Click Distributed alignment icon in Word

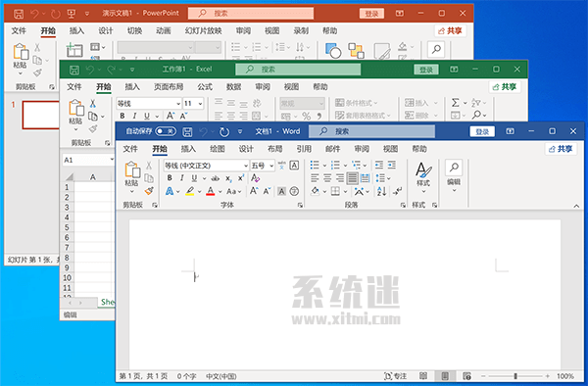pyautogui.click(x=365, y=178)
